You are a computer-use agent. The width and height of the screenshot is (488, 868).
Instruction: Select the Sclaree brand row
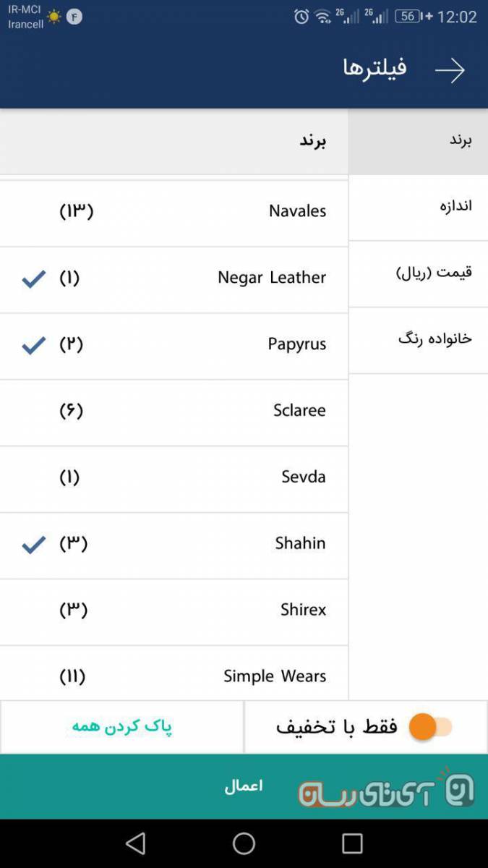174,411
